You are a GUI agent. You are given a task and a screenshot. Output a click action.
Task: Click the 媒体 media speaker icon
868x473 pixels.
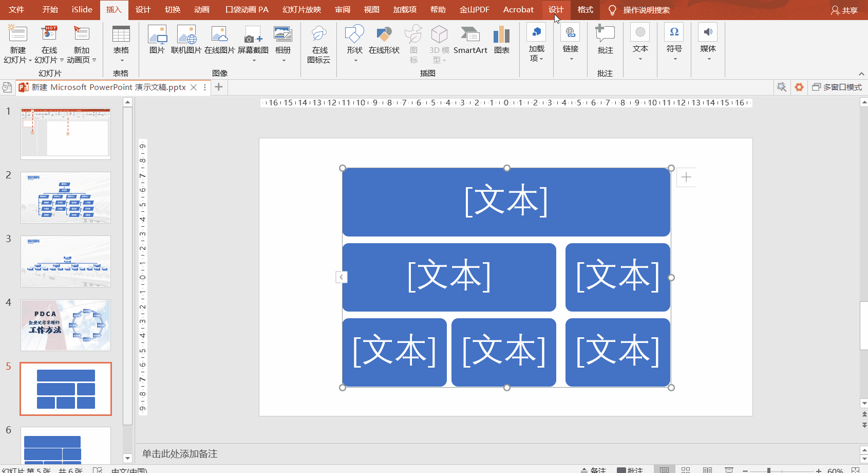pos(708,32)
